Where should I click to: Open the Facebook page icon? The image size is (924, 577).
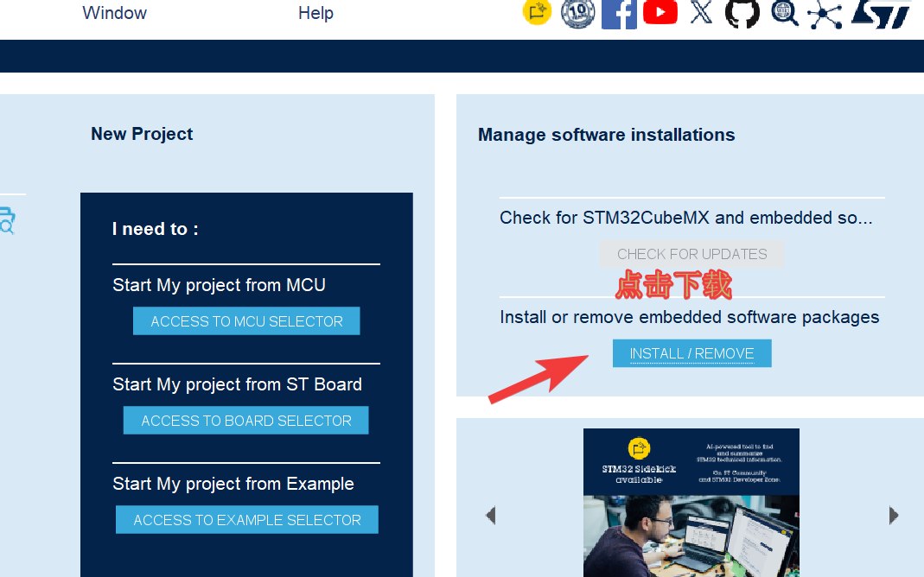point(619,14)
